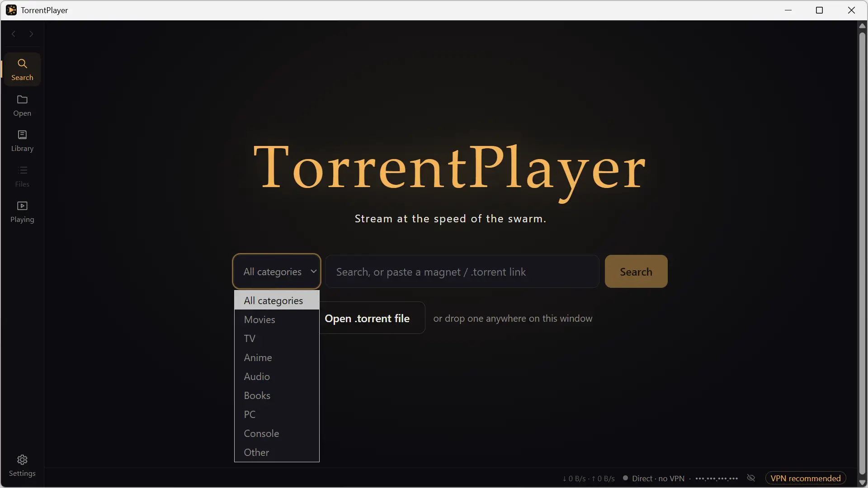
Task: Collapse the All categories dropdown
Action: (277, 272)
